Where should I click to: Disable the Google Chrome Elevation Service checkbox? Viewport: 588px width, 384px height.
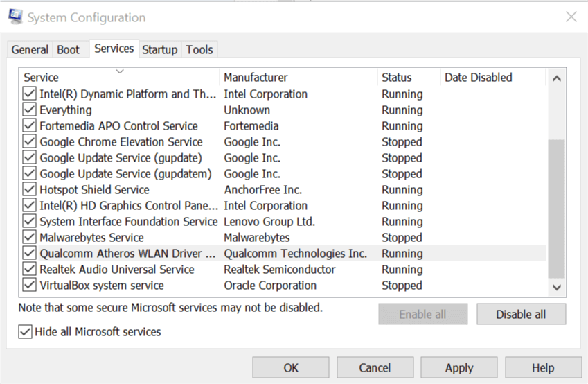point(29,142)
